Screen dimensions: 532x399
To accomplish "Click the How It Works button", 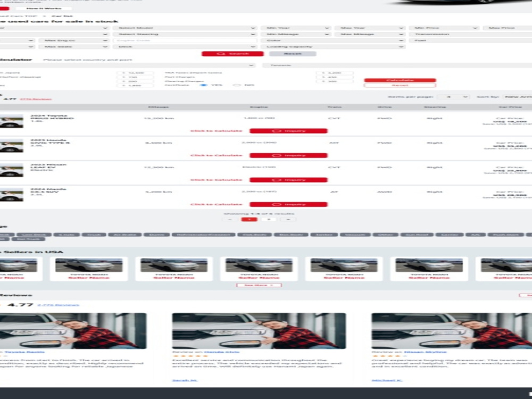I will [x=44, y=8].
